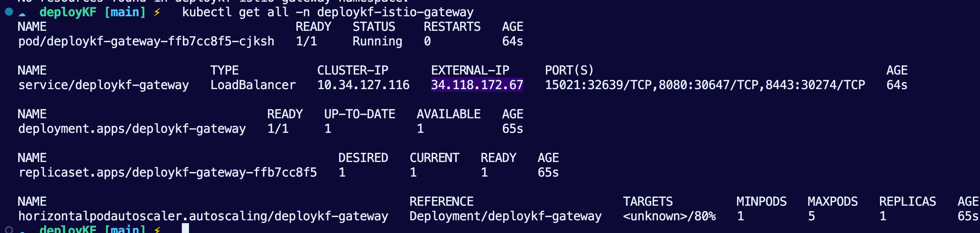Click the hollow circle indicator at the bottom prompt
The width and height of the screenshot is (980, 233).
tap(9, 229)
